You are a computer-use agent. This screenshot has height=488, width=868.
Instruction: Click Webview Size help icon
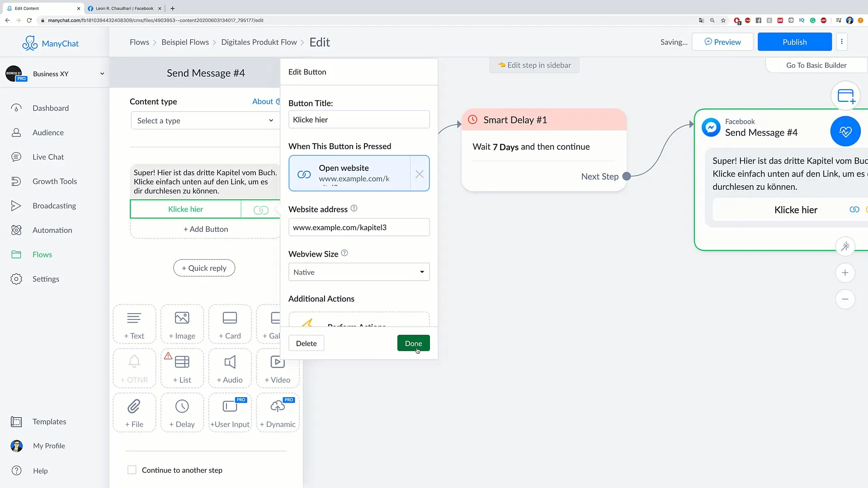tap(344, 253)
